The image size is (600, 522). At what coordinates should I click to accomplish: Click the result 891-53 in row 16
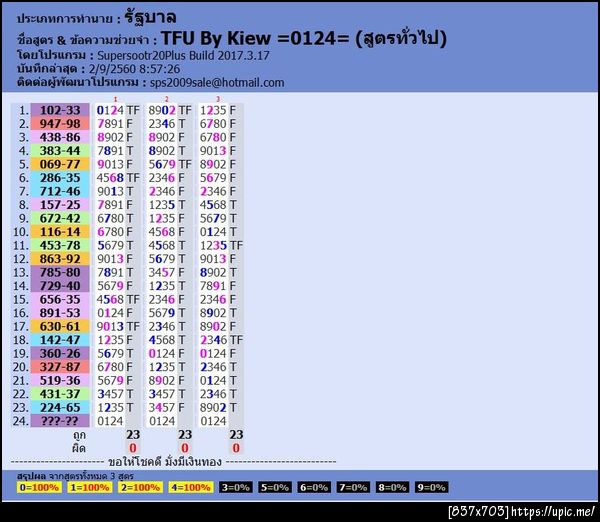point(60,313)
